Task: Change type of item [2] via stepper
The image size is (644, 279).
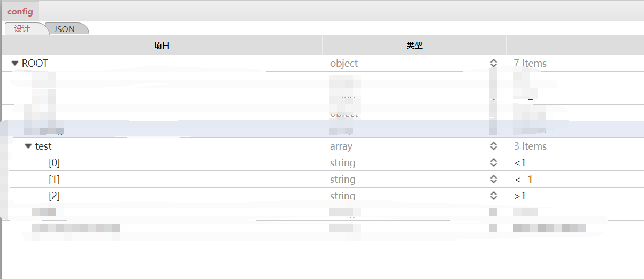Action: point(493,196)
